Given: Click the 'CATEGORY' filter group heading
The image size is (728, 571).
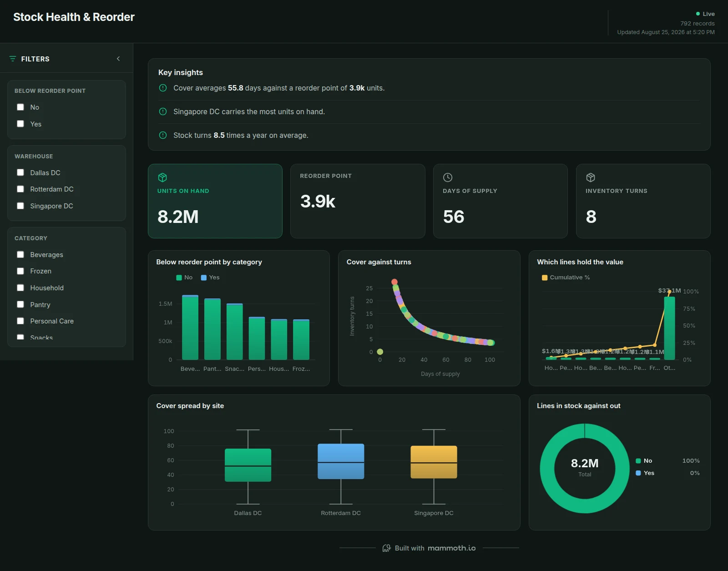Looking at the screenshot, I should [x=31, y=238].
